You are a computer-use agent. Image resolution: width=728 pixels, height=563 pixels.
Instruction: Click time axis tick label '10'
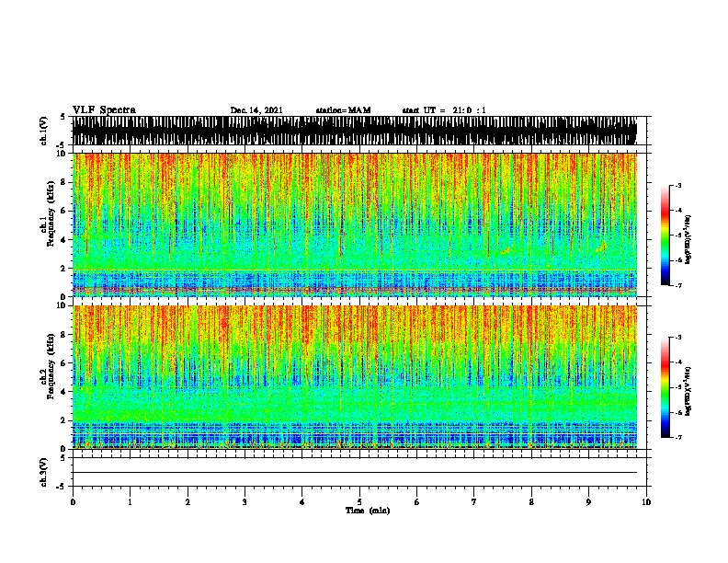646,501
